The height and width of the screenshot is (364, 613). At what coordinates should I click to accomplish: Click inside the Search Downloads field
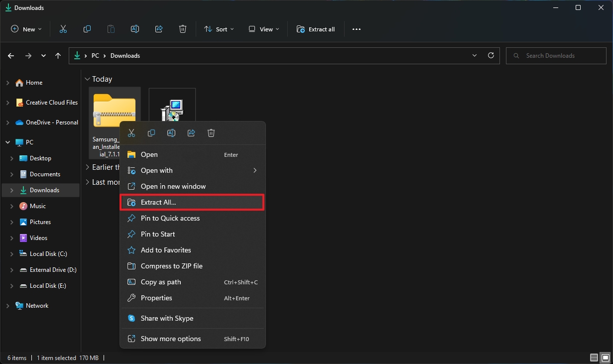tap(556, 55)
